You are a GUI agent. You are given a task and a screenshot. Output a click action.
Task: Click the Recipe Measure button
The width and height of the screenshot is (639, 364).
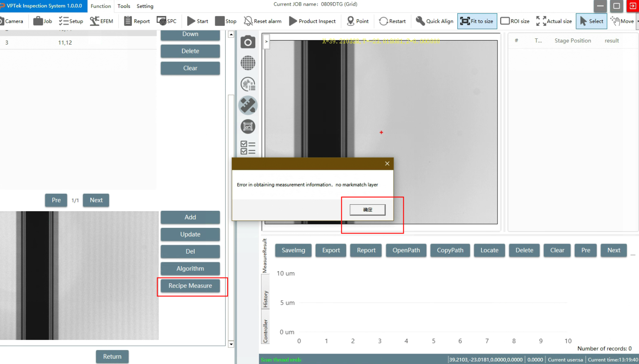click(x=190, y=286)
